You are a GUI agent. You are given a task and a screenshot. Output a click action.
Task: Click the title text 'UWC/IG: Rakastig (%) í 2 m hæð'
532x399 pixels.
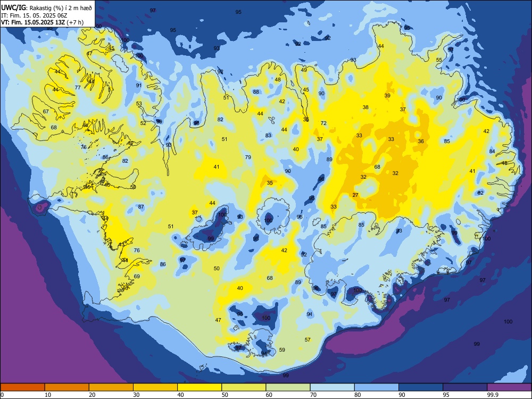46,8
